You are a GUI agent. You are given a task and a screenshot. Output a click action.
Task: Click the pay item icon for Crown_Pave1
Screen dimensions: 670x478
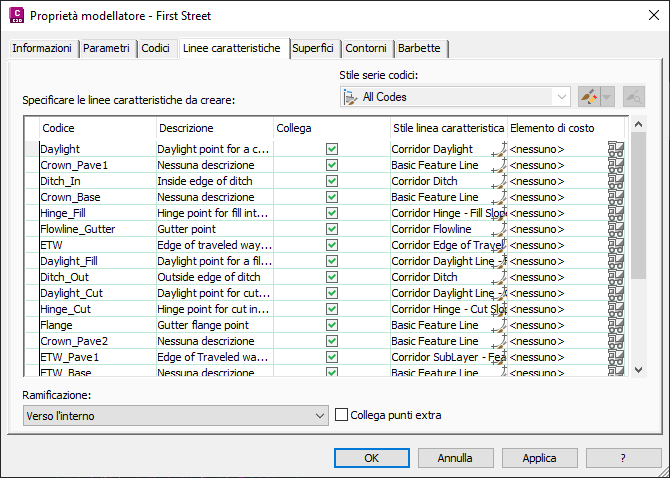617,165
